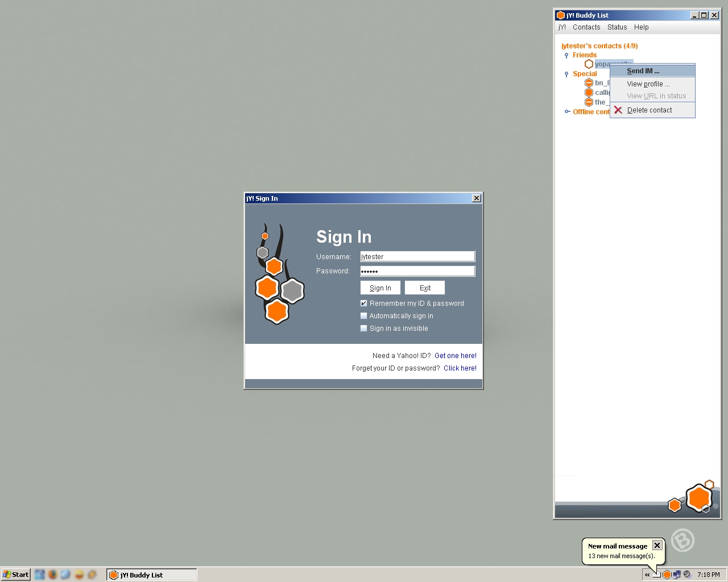The width and height of the screenshot is (728, 582).
Task: Click the Special group label
Action: (585, 74)
